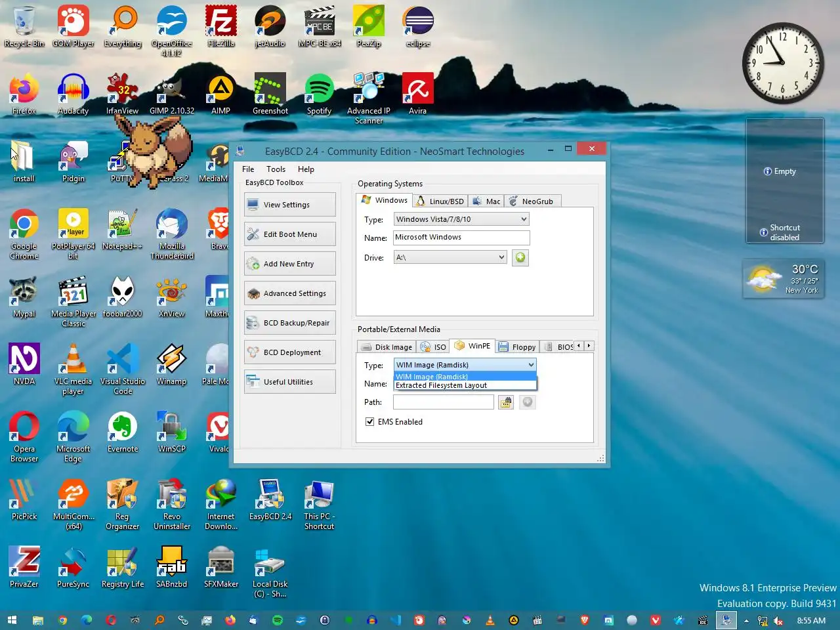Screen dimensions: 840x630
Task: Open the Useful Utilities section
Action: pos(289,382)
